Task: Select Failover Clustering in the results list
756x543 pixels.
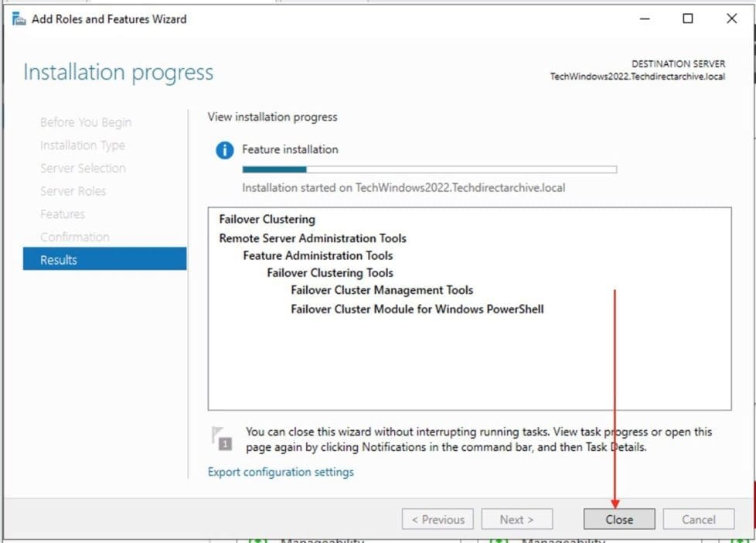Action: (267, 220)
